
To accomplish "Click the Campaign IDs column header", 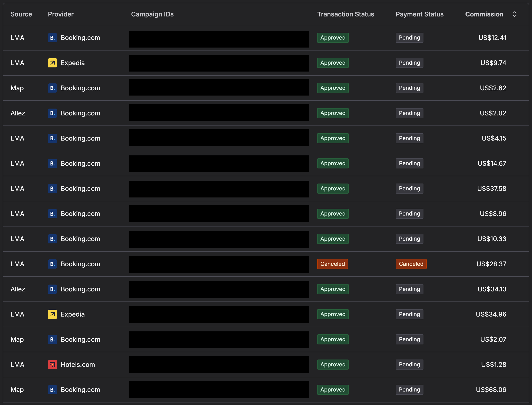I will [152, 14].
